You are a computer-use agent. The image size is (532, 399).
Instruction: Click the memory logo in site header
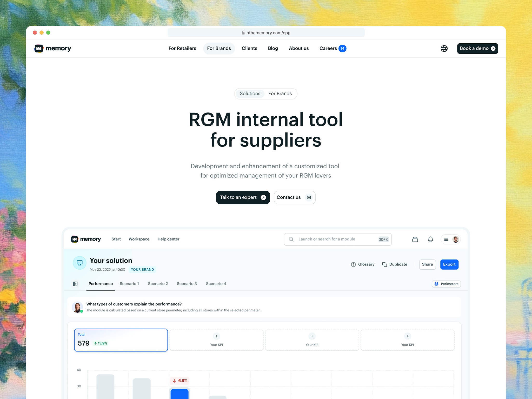point(53,49)
